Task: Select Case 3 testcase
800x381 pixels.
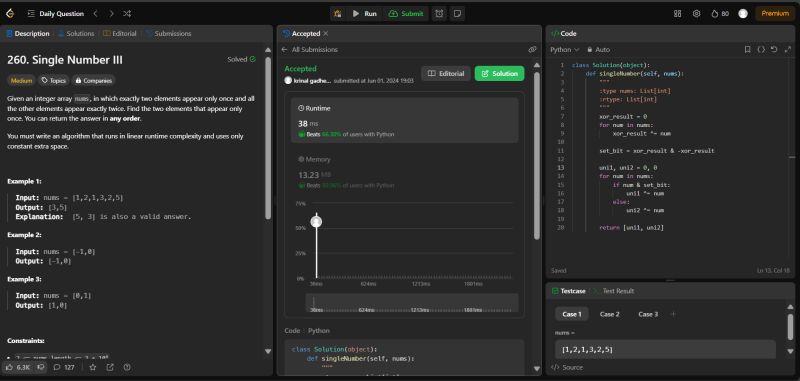Action: [x=648, y=314]
